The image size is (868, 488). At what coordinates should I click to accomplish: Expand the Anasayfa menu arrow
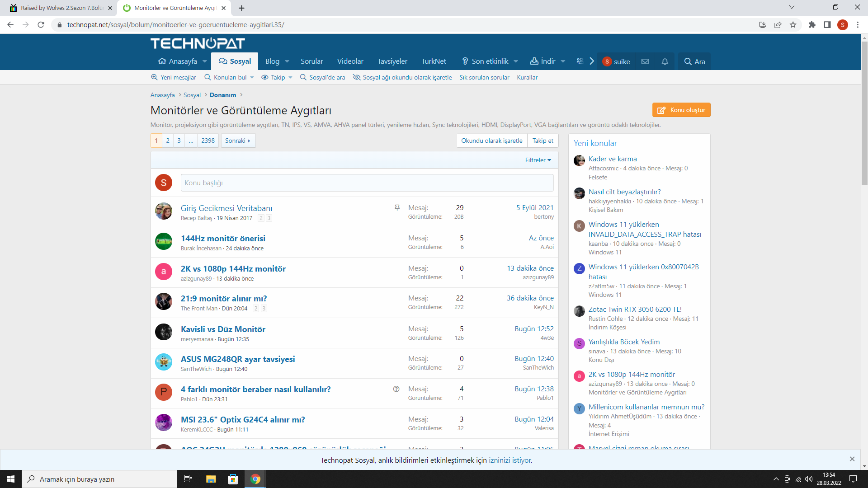205,61
